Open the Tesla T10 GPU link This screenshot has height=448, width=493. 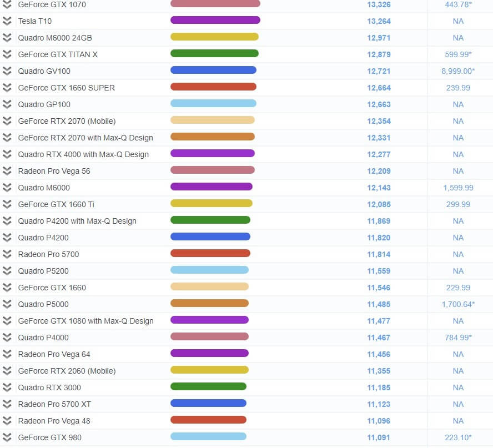click(35, 21)
